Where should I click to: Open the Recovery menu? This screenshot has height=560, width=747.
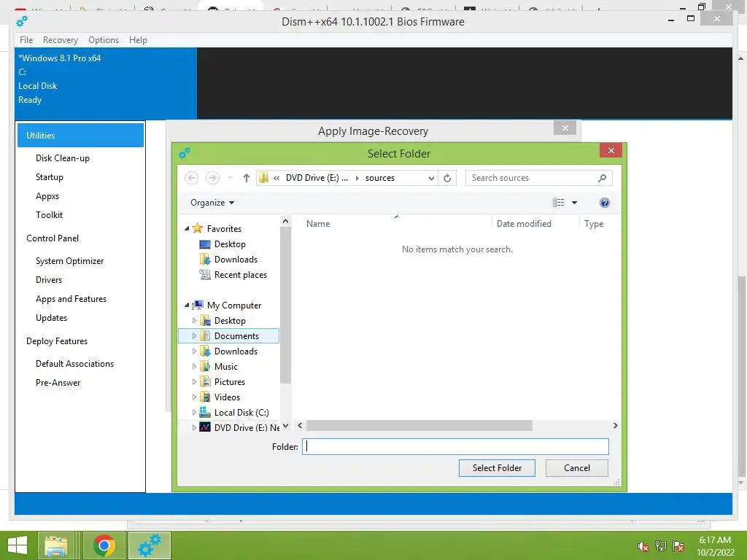point(61,40)
